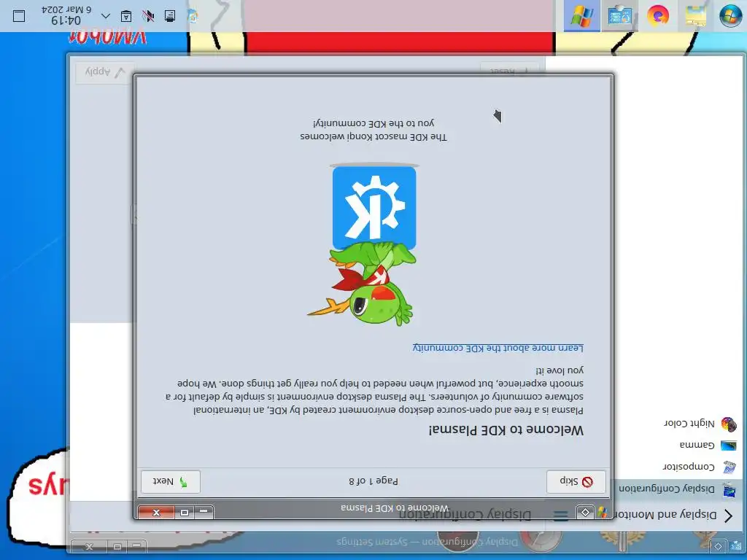Image resolution: width=747 pixels, height=560 pixels.
Task: Click the Compositor icon in sidebar
Action: pyautogui.click(x=729, y=467)
